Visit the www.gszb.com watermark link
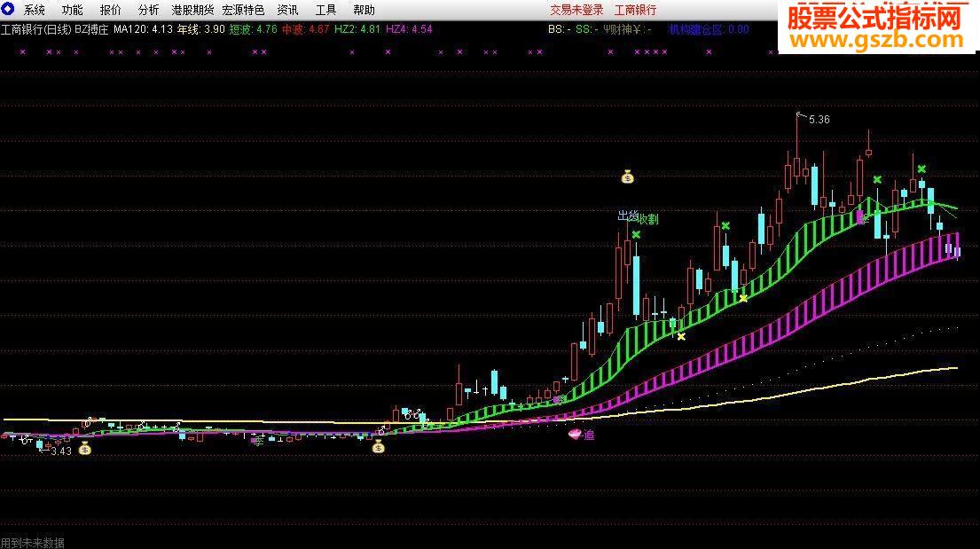Viewport: 980px width, 549px height. click(877, 40)
